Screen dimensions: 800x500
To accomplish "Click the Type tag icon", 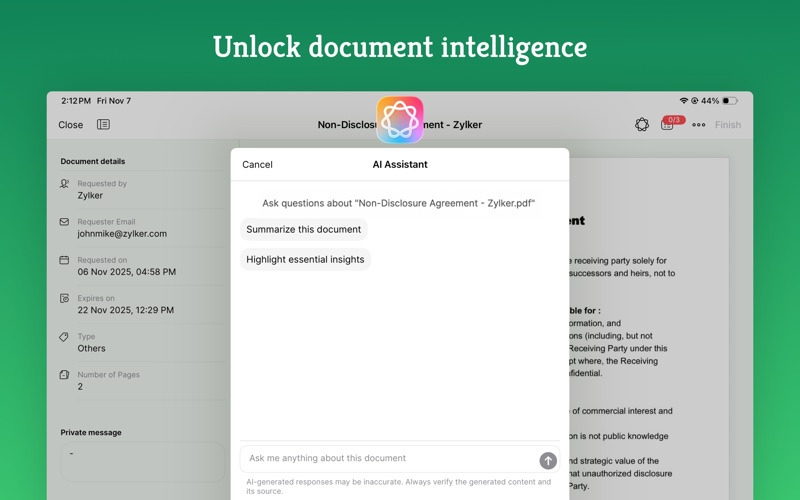I will 65,337.
